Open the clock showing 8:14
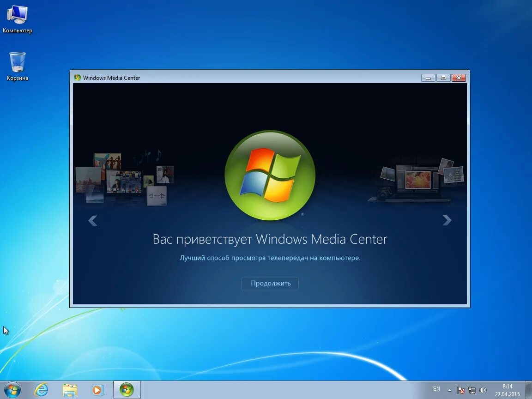 (507, 390)
